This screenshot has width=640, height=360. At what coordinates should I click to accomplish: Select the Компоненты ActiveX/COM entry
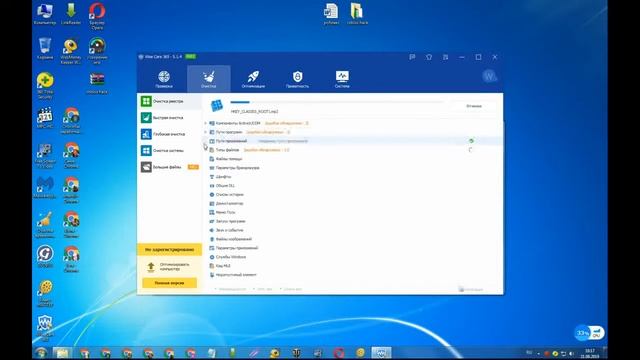[x=238, y=123]
